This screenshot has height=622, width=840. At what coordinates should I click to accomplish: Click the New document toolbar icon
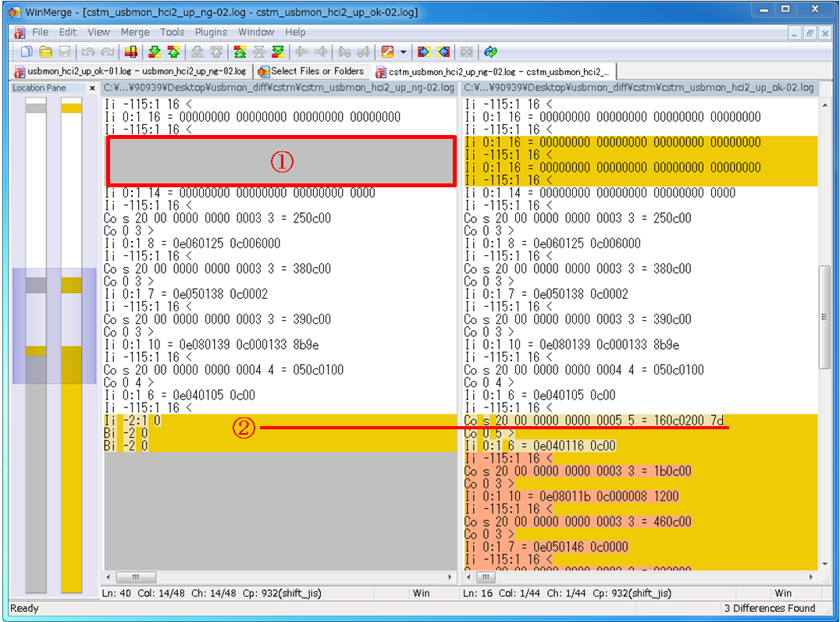(27, 52)
